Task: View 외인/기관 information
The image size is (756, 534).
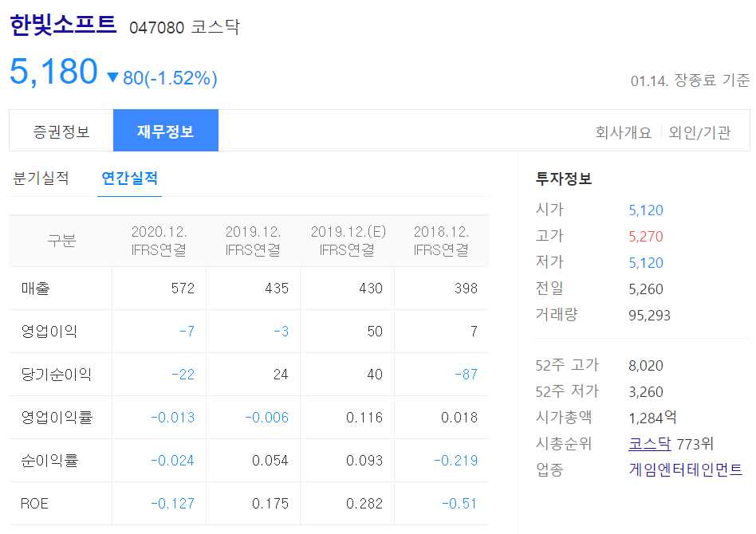Action: pyautogui.click(x=698, y=131)
